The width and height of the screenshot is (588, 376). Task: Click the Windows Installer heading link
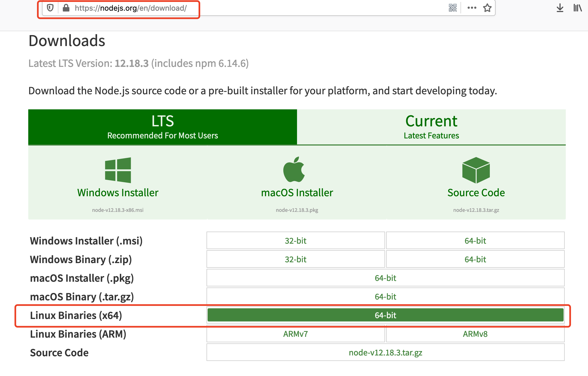point(118,193)
